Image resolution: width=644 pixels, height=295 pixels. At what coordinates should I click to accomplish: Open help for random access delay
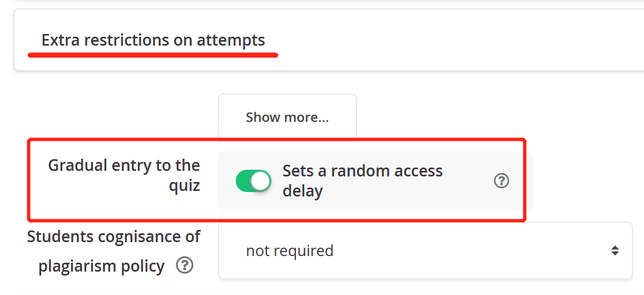501,181
